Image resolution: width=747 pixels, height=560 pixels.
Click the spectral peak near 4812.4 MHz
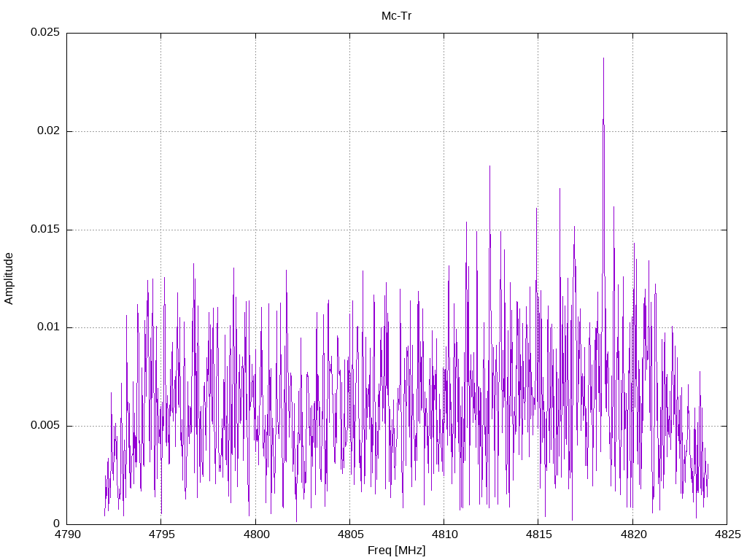489,167
